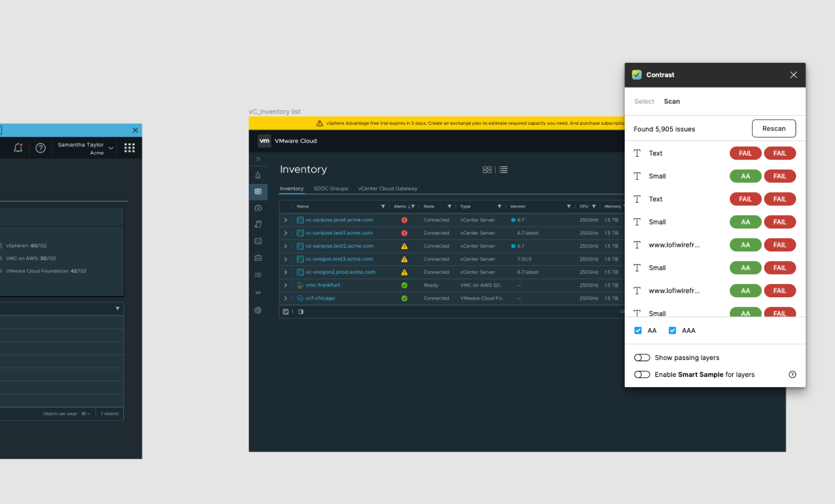Click yellow warning icon for vc-oregon.test3.acme.com
835x504 pixels.
[404, 259]
